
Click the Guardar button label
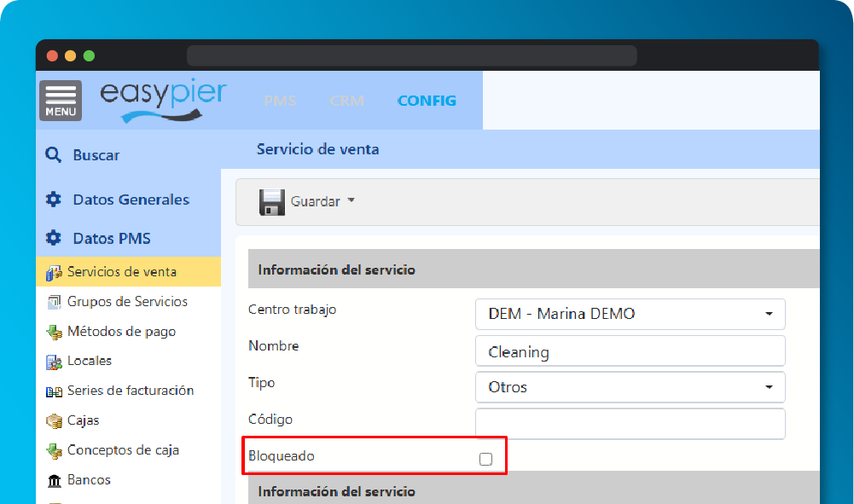click(x=316, y=201)
